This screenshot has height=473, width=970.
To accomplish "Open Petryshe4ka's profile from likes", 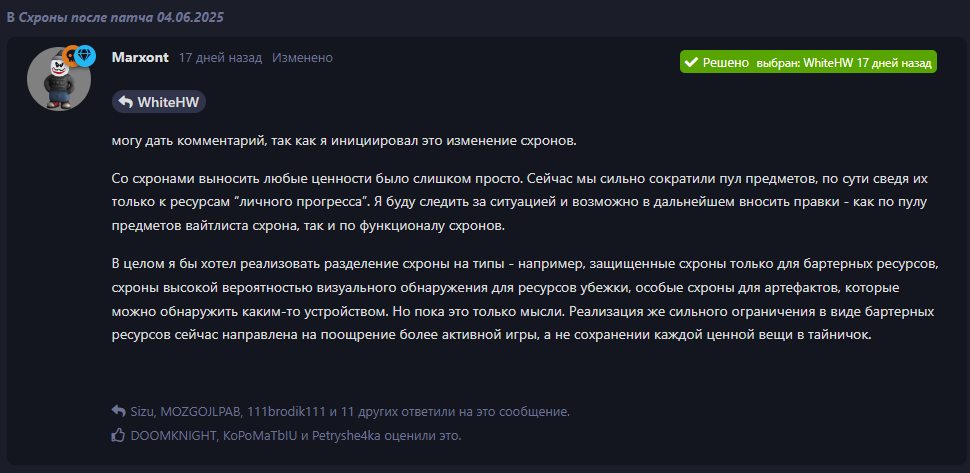I will pyautogui.click(x=346, y=436).
